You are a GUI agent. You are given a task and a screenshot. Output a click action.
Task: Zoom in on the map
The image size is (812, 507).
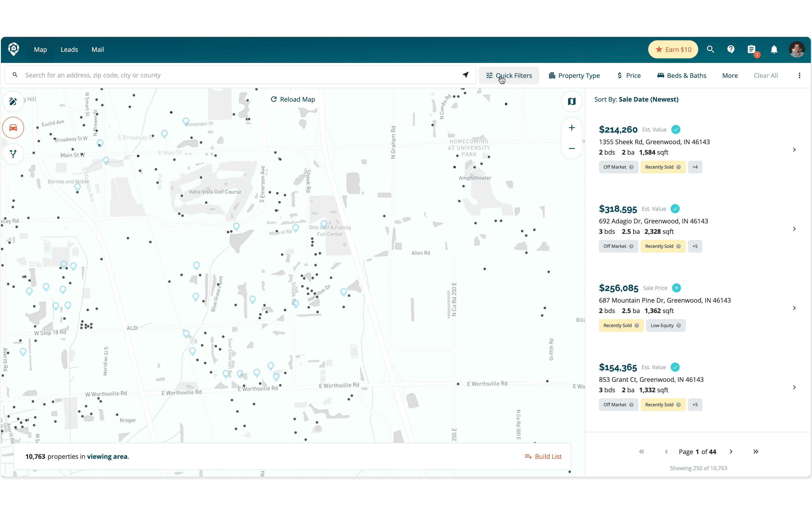tap(572, 128)
